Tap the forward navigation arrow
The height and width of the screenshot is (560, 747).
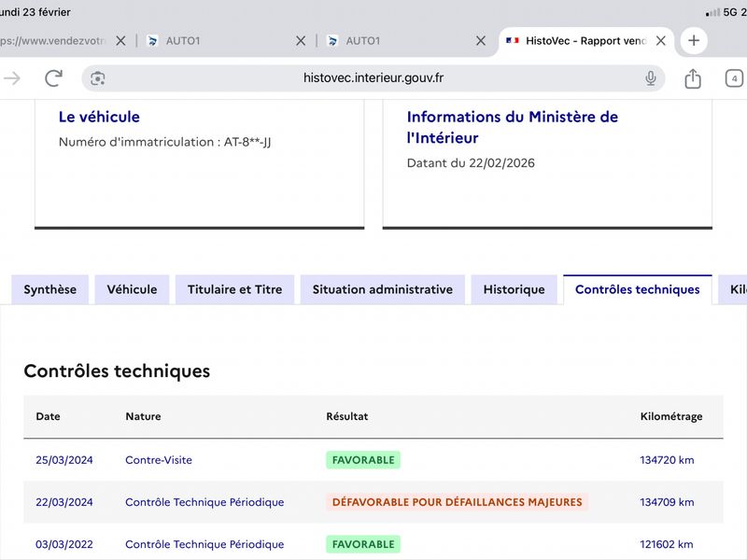click(12, 78)
